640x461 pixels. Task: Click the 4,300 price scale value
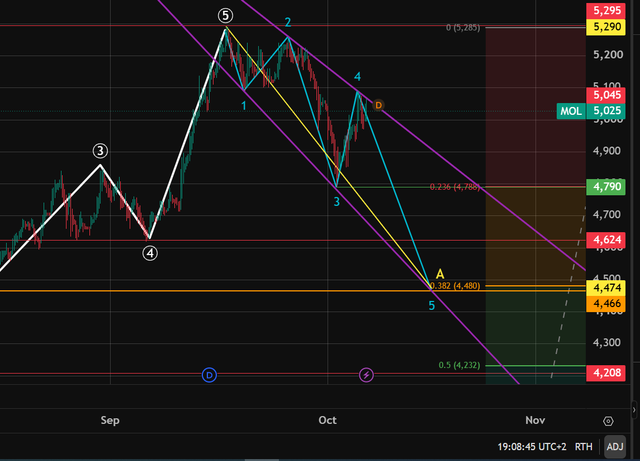[x=608, y=342]
